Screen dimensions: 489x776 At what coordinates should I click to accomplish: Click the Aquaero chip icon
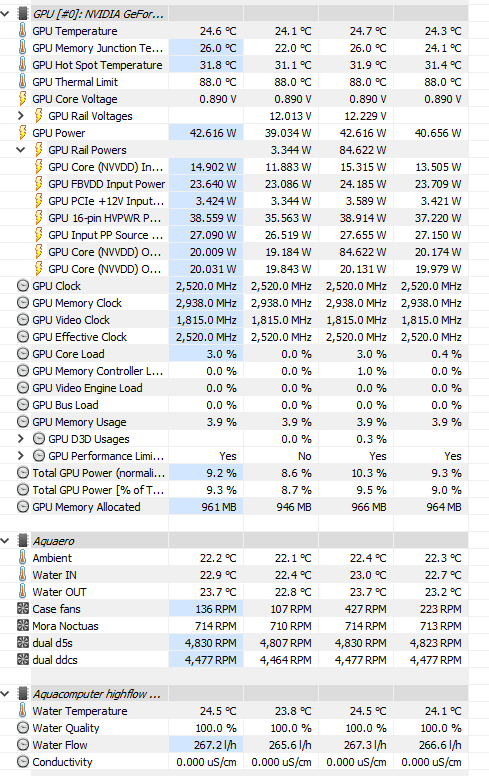coord(22,540)
